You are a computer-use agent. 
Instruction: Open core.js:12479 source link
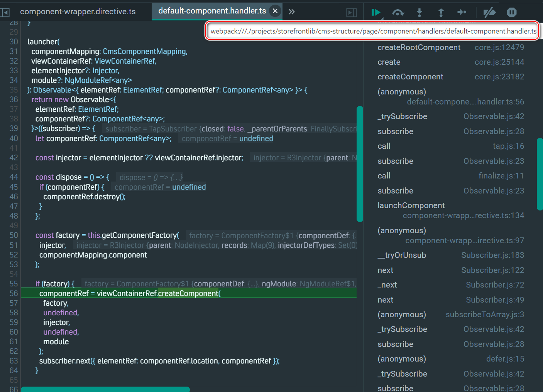tap(499, 47)
